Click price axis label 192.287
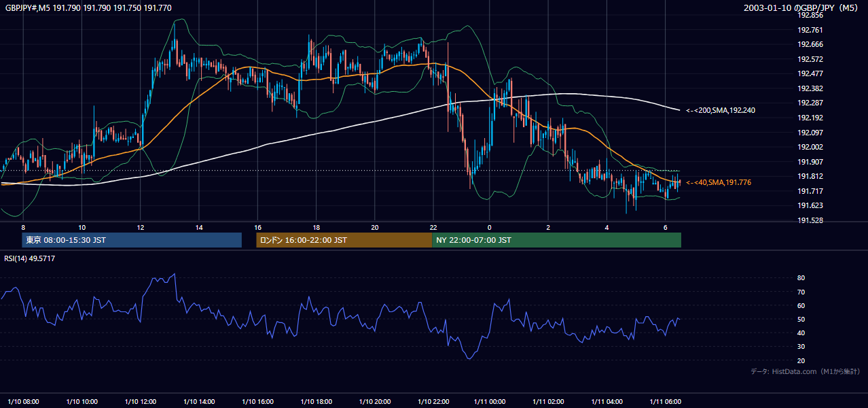Viewport: 868px width, 408px height. click(x=810, y=103)
